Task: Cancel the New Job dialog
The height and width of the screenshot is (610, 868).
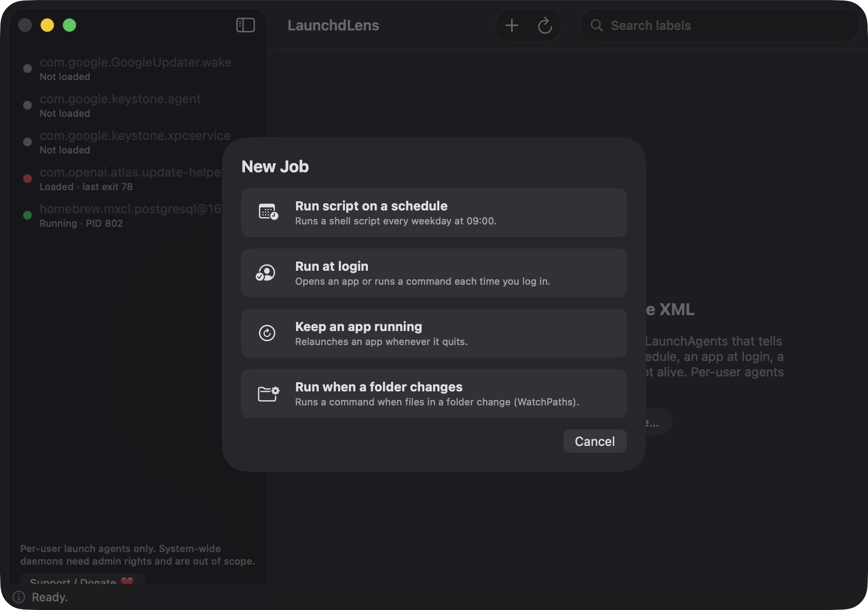Action: 595,441
